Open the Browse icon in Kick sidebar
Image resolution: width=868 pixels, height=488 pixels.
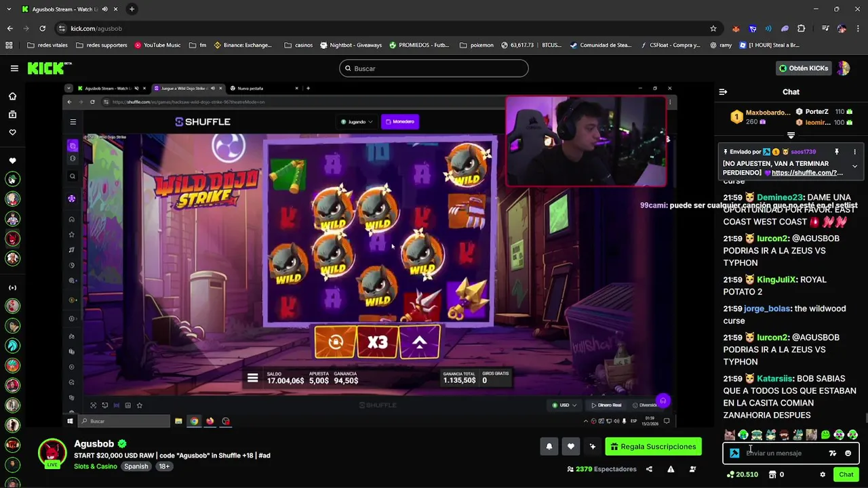point(12,115)
